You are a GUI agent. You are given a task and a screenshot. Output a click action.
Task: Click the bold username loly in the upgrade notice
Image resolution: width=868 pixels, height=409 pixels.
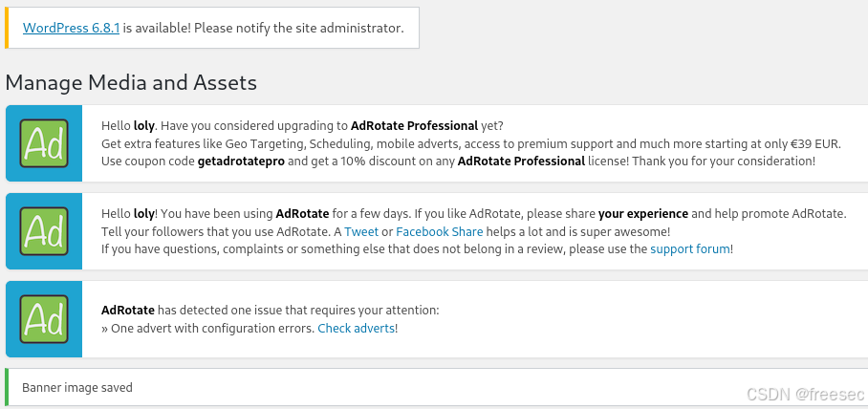[x=144, y=125]
